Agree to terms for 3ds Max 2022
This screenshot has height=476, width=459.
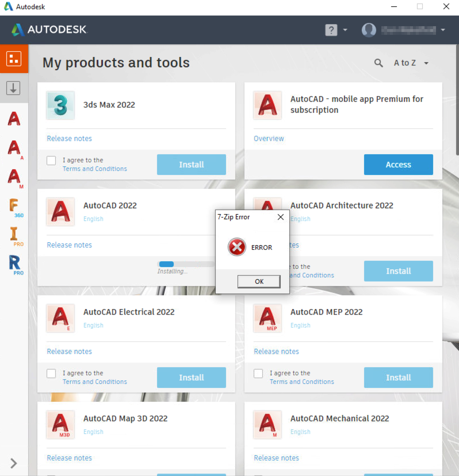pos(51,160)
